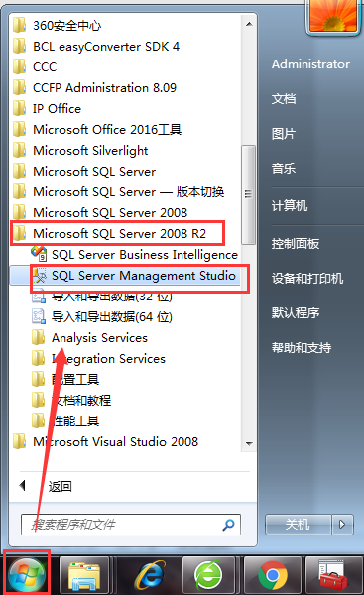
Task: Open 文档 documents library
Action: click(284, 99)
